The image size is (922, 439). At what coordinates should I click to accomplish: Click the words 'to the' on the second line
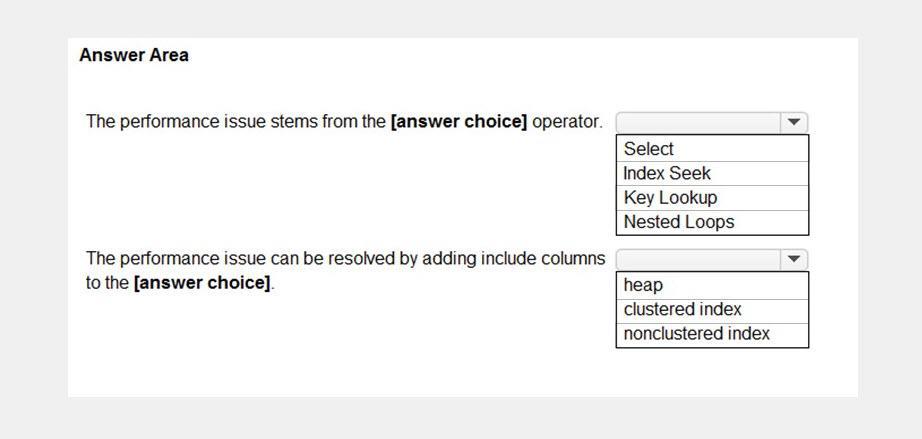point(108,283)
